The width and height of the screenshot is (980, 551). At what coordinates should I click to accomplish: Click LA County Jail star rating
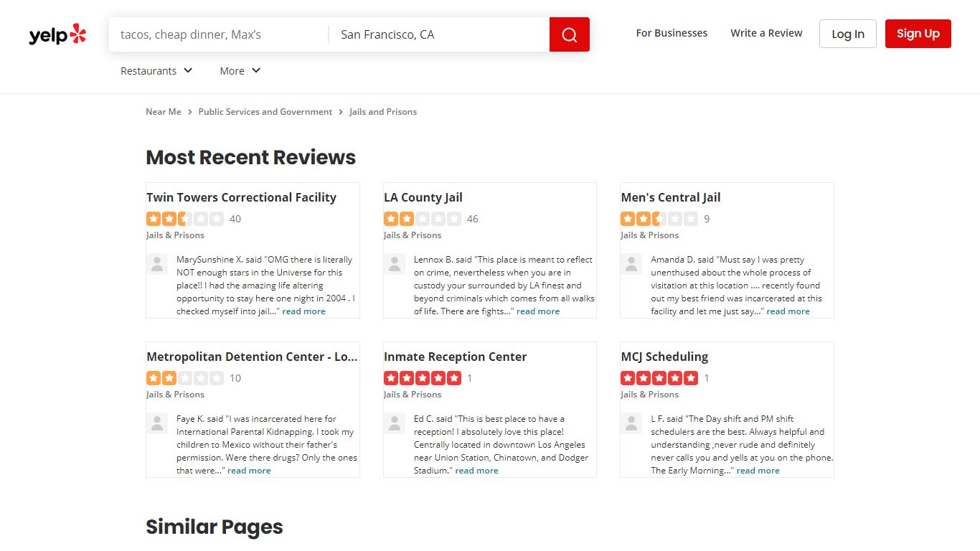point(423,219)
